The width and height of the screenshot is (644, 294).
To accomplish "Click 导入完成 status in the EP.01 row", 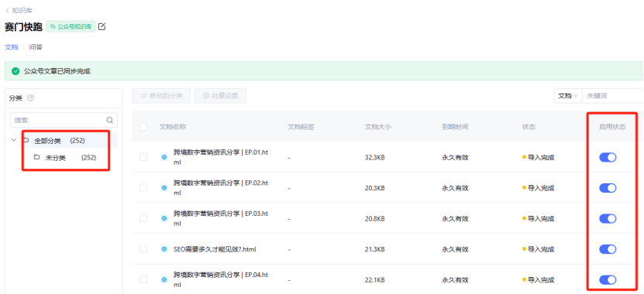I will click(539, 158).
